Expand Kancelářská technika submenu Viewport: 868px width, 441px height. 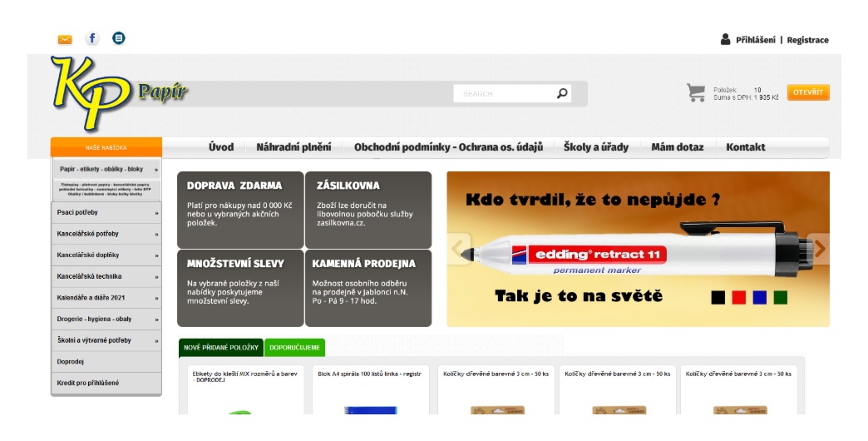(106, 276)
